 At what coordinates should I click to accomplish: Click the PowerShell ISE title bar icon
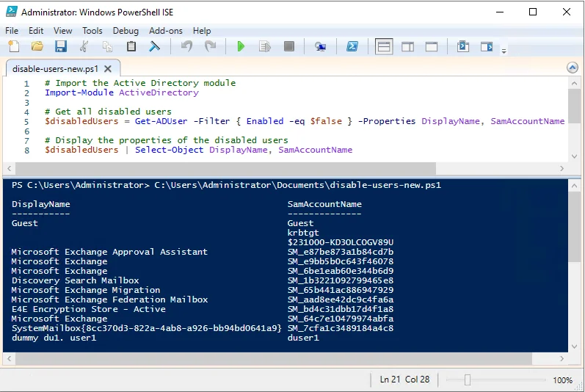(12, 12)
